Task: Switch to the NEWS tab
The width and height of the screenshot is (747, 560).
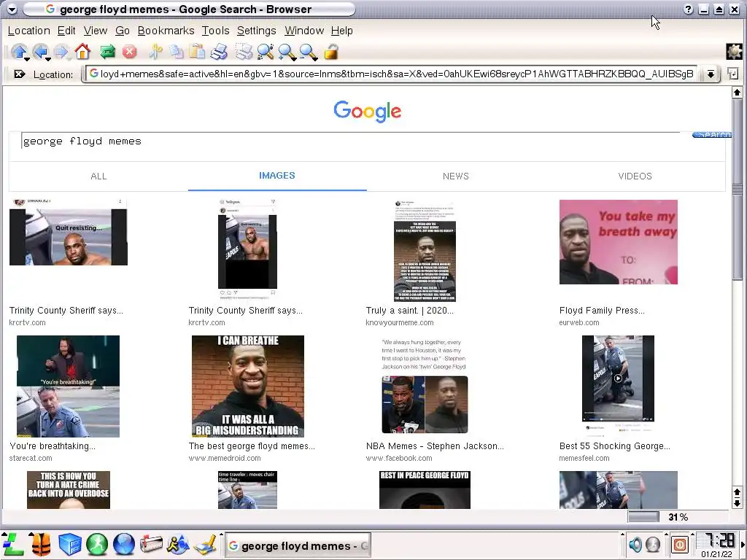Action: (x=456, y=176)
